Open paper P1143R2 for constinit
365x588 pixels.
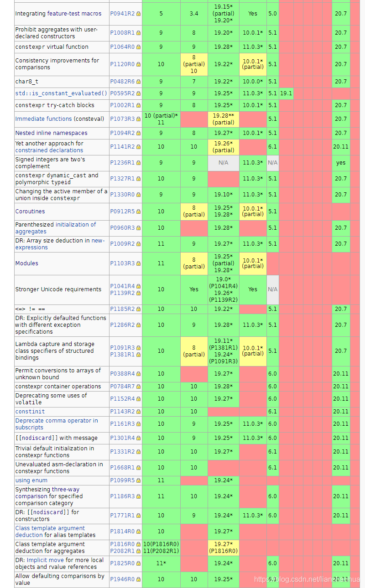click(x=122, y=412)
